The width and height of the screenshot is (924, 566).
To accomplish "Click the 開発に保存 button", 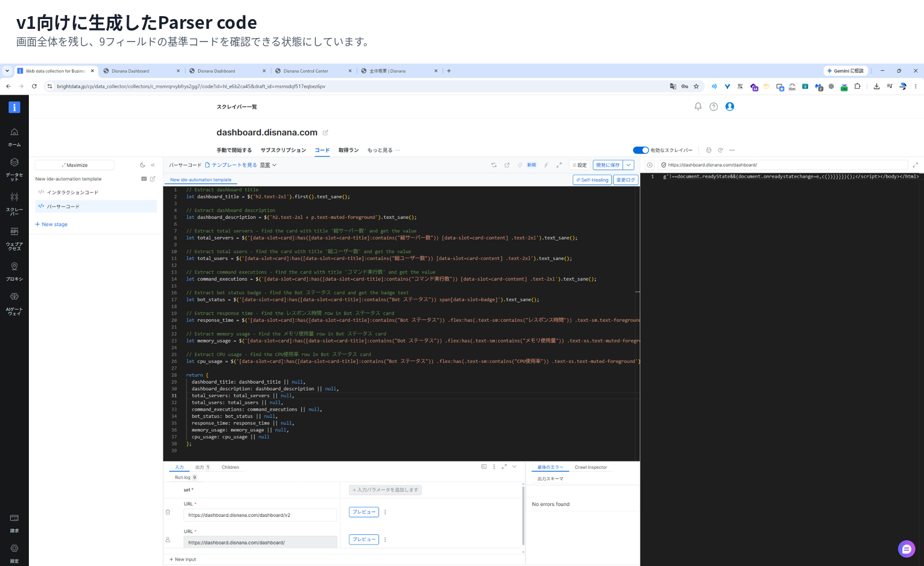I will tap(608, 165).
